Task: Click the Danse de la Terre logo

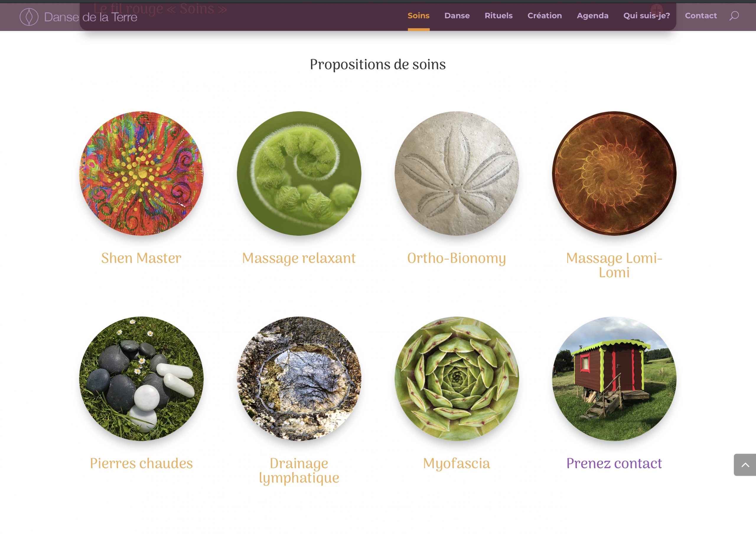Action: pos(78,17)
